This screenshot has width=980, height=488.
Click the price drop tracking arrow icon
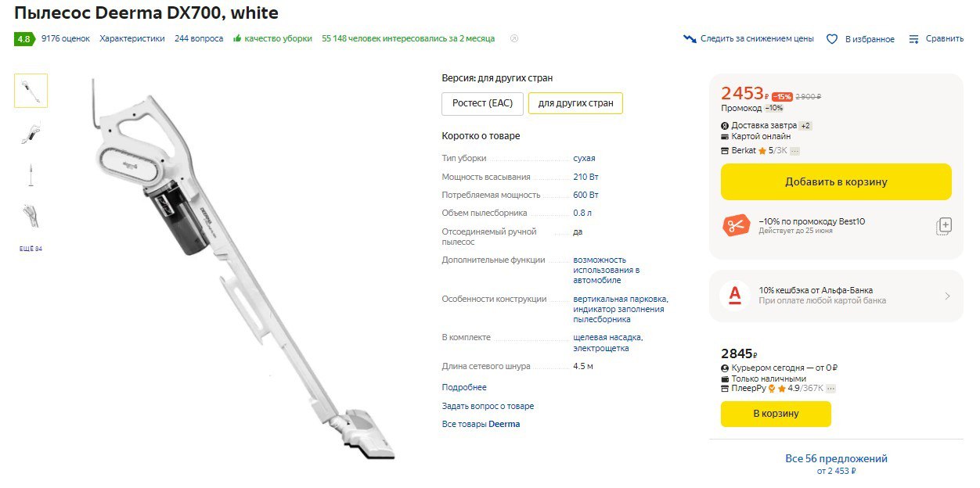coord(690,38)
